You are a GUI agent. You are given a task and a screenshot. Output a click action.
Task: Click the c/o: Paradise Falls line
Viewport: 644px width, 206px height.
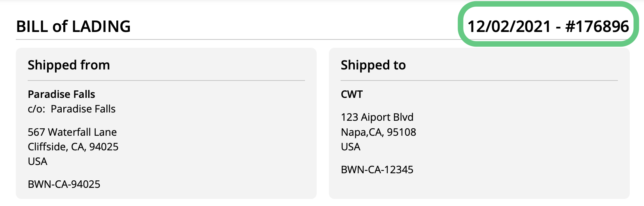pyautogui.click(x=72, y=109)
